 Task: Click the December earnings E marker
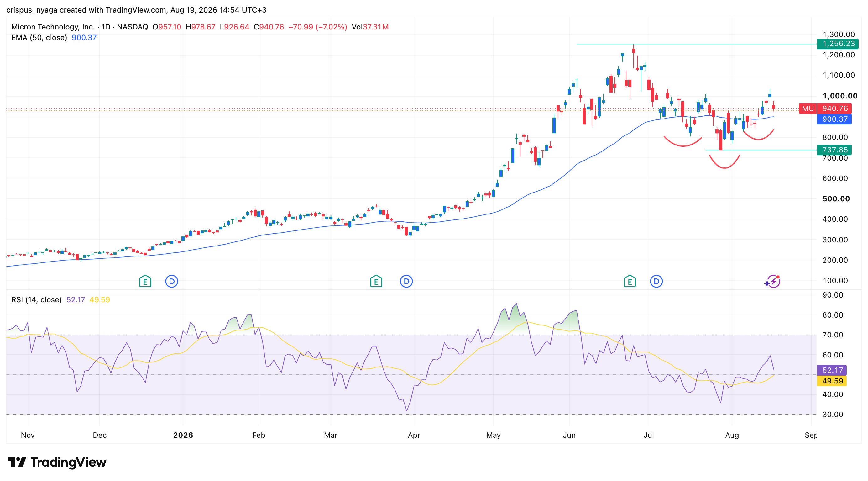click(x=145, y=281)
